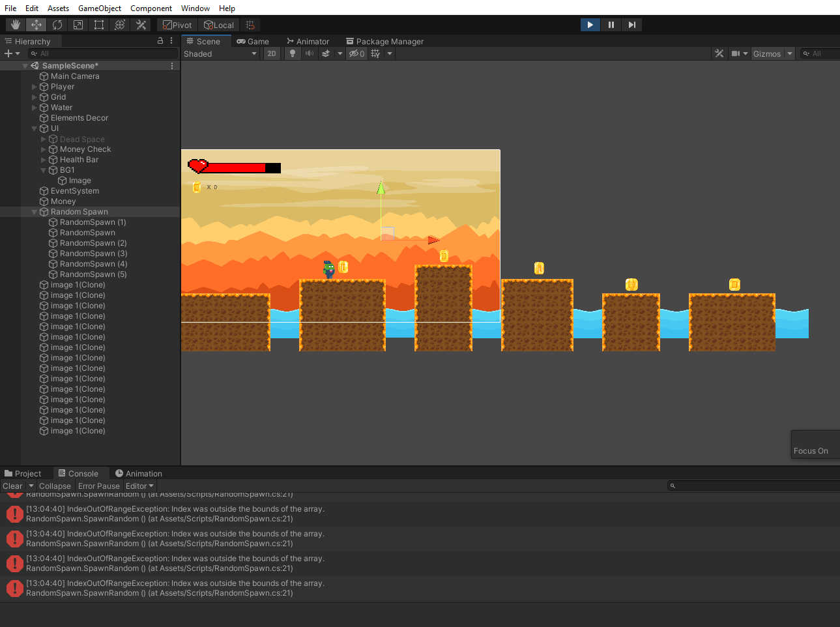This screenshot has width=840, height=627.
Task: Expand the Player object
Action: click(35, 87)
